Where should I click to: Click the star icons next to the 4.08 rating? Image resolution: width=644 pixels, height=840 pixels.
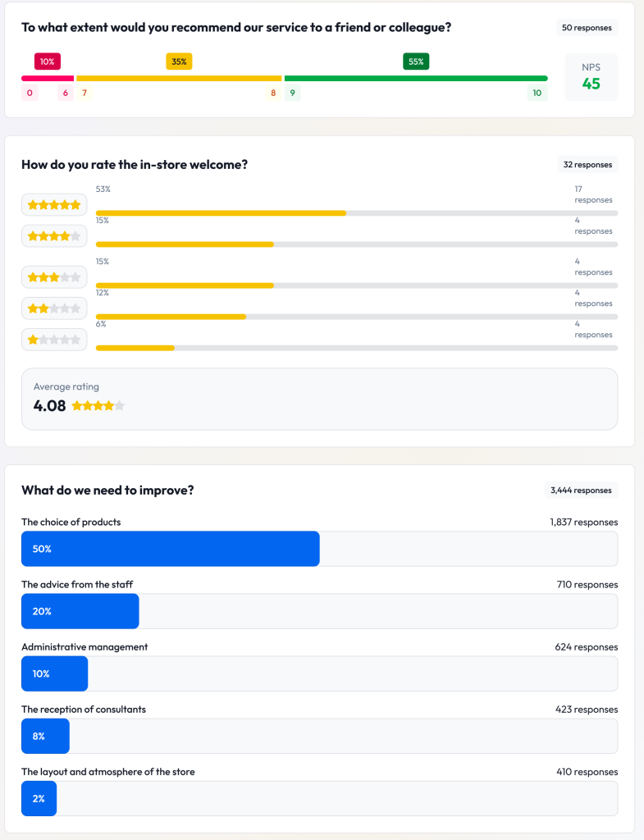click(x=98, y=405)
